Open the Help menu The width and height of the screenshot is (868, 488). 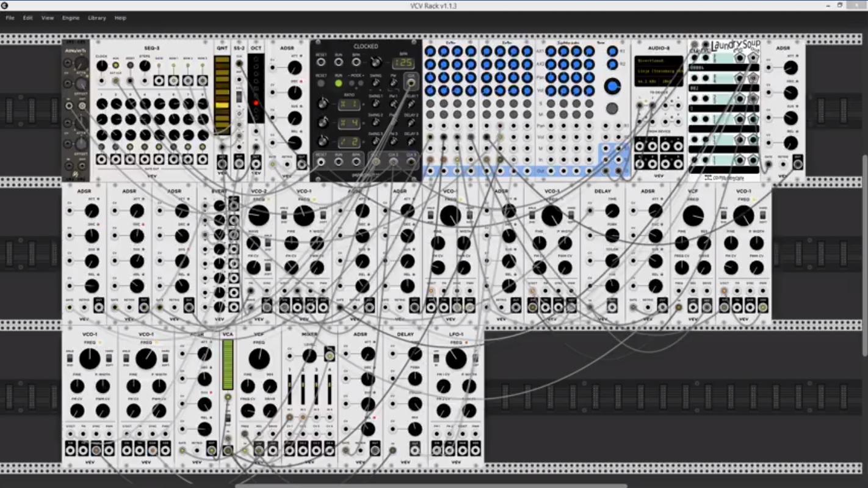click(120, 18)
